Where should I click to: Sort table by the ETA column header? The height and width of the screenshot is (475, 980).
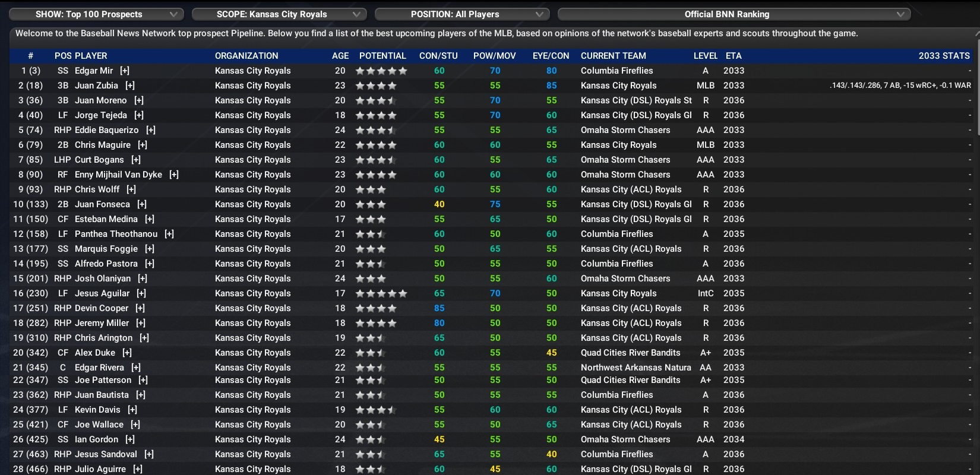(734, 56)
